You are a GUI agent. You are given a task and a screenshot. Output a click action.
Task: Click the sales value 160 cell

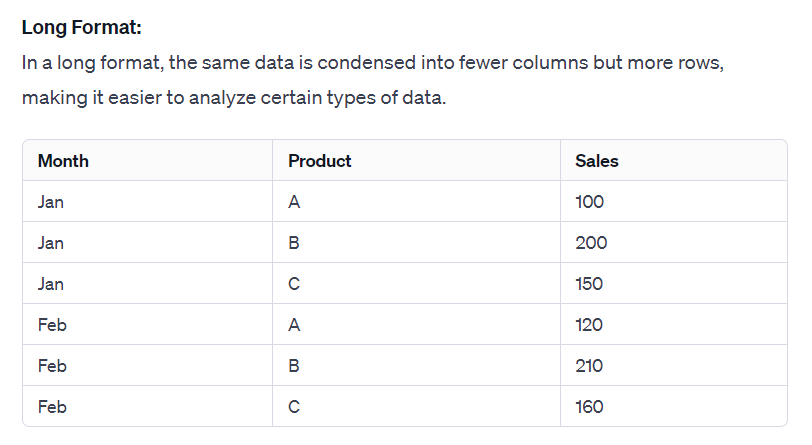(x=589, y=407)
